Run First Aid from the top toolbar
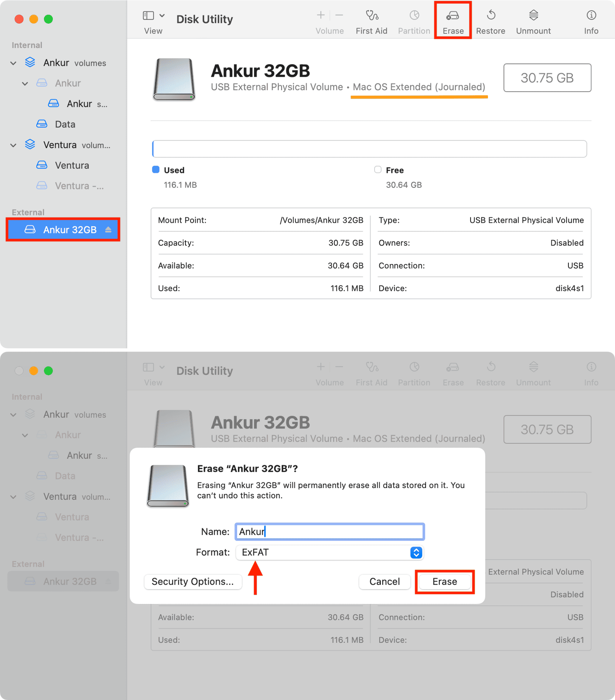The width and height of the screenshot is (615, 700). point(372,21)
